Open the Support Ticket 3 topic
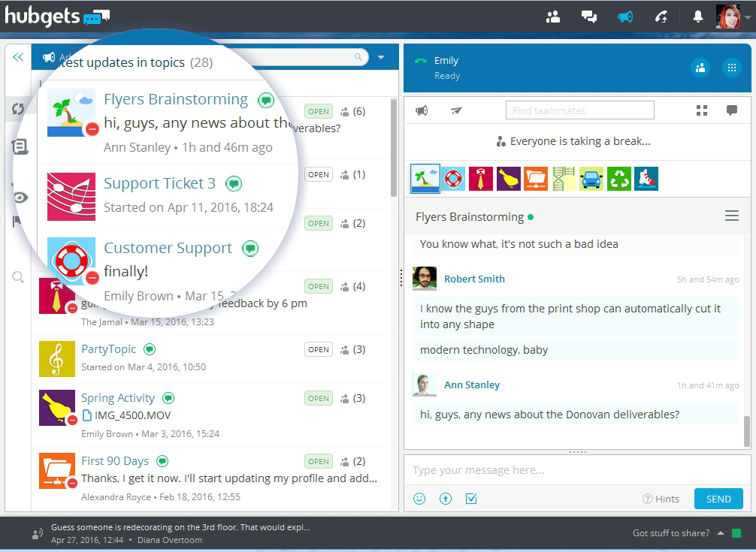Viewport: 756px width, 552px height. [159, 183]
